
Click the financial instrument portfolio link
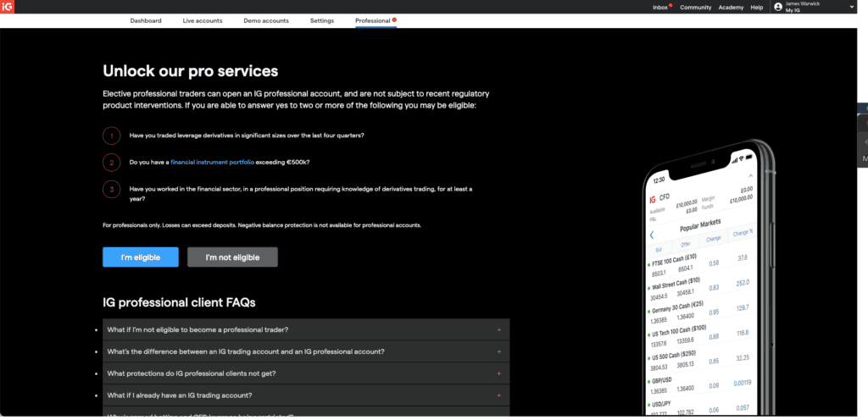[212, 162]
